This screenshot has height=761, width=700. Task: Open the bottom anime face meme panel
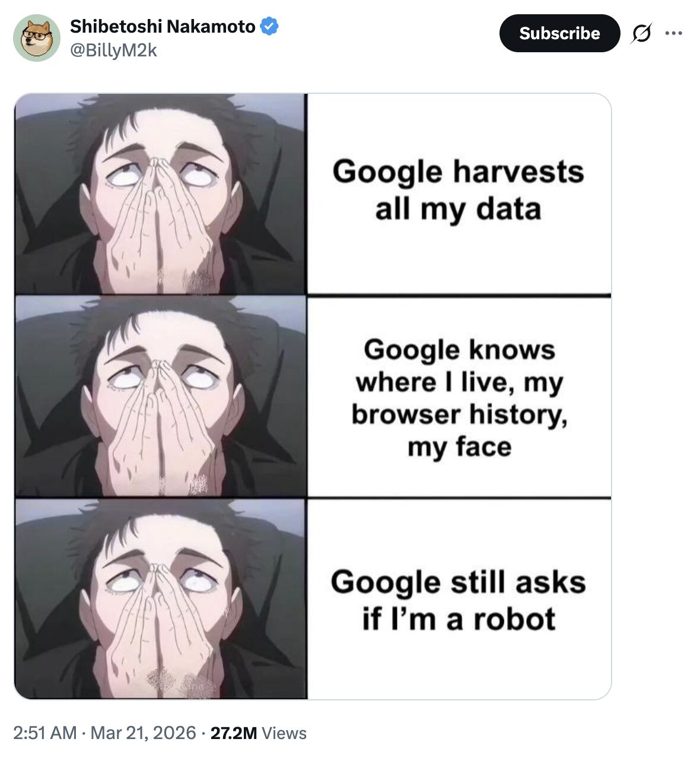tap(160, 598)
